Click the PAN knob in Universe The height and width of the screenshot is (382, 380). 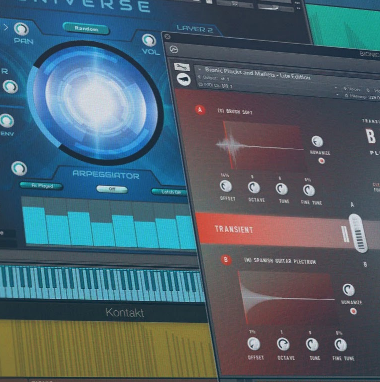pyautogui.click(x=21, y=29)
